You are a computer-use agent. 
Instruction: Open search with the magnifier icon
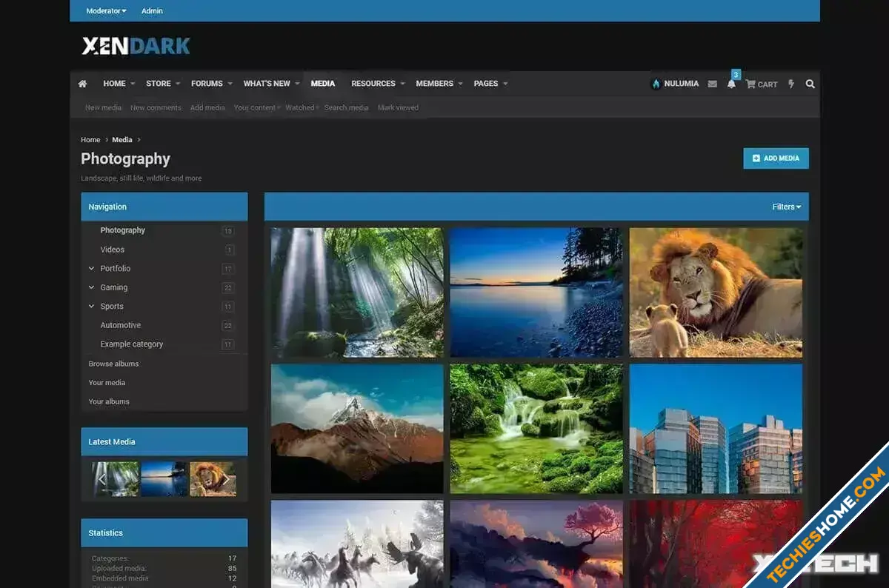coord(810,84)
